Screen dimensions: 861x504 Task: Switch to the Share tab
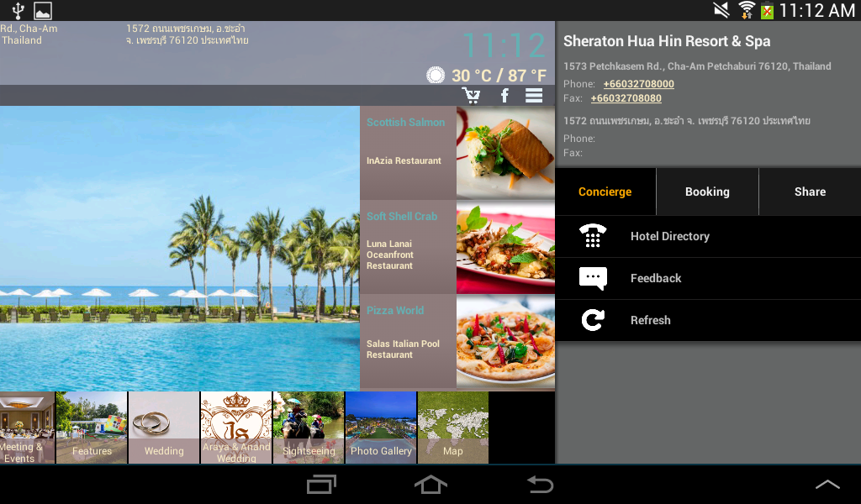click(x=810, y=192)
